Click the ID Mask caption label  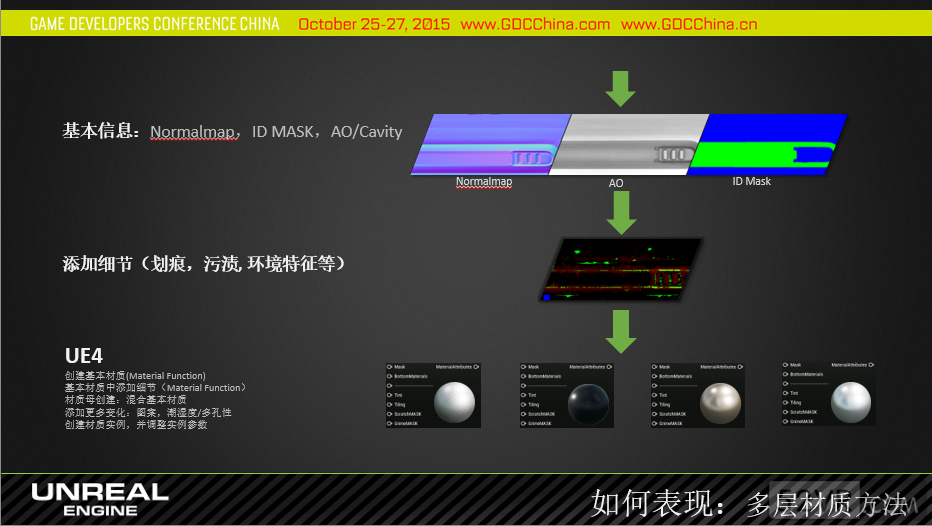pyautogui.click(x=751, y=181)
